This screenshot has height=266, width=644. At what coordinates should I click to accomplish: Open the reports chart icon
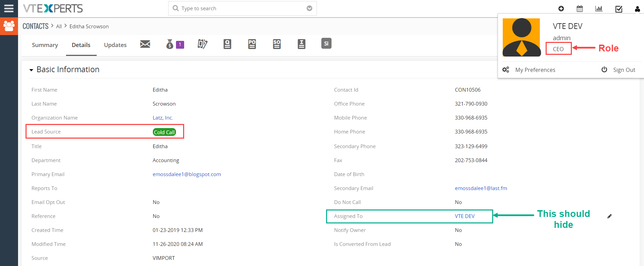pos(599,9)
